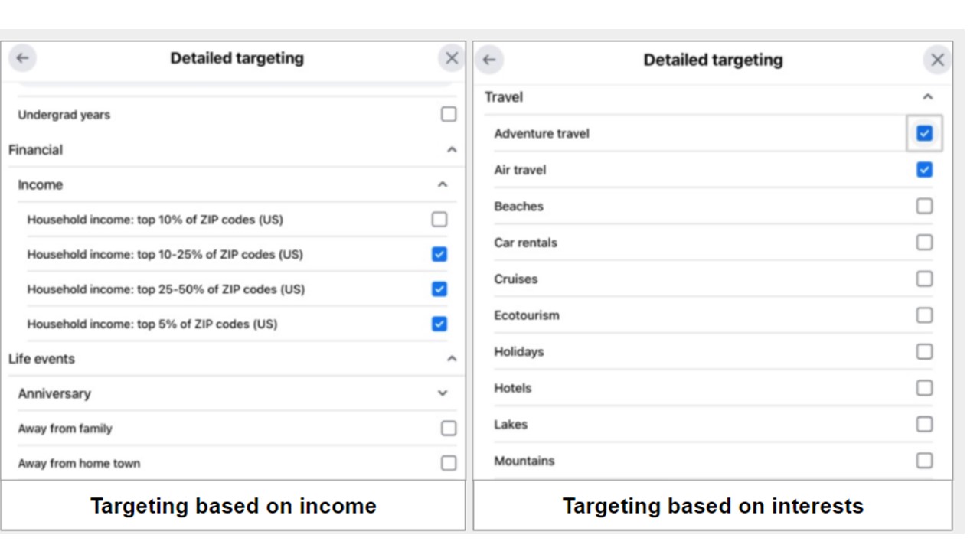Select the Beaches interest checkbox
The image size is (980, 551).
coord(925,206)
